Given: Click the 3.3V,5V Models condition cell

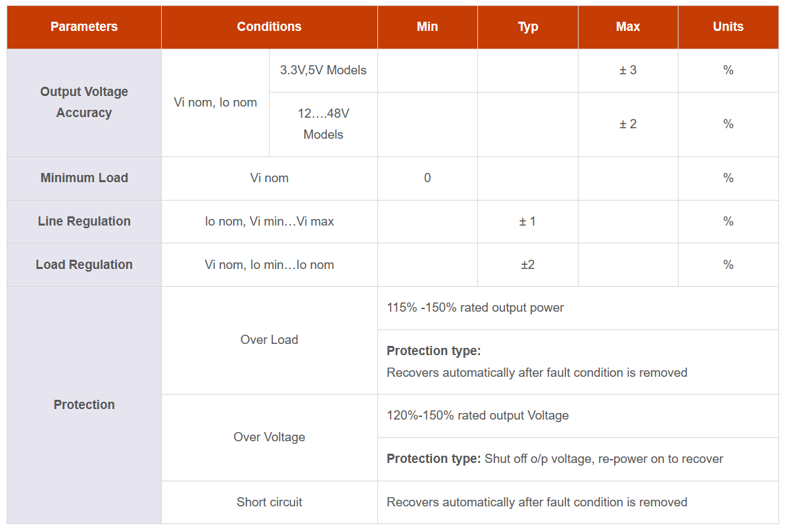Looking at the screenshot, I should click(x=323, y=70).
